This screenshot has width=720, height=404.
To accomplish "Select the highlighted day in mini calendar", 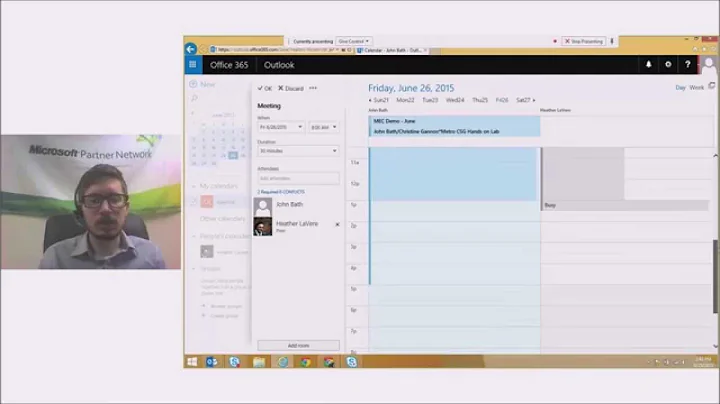I will point(233,156).
